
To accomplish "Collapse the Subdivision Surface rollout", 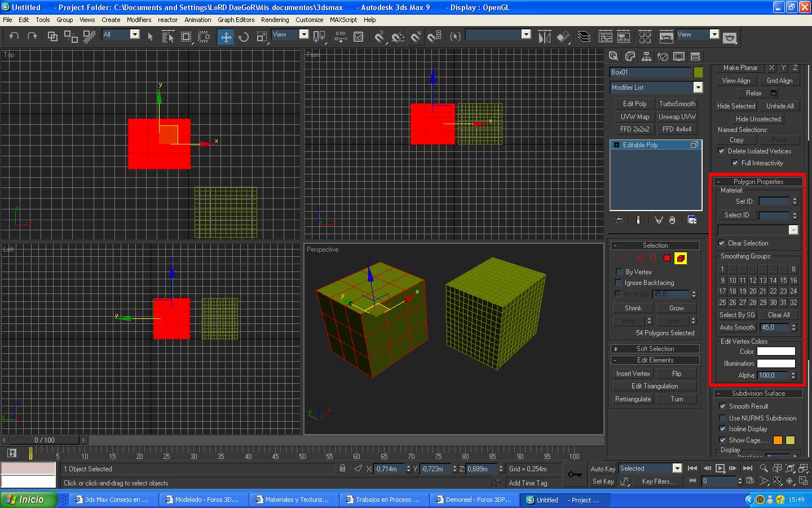I will click(x=758, y=393).
